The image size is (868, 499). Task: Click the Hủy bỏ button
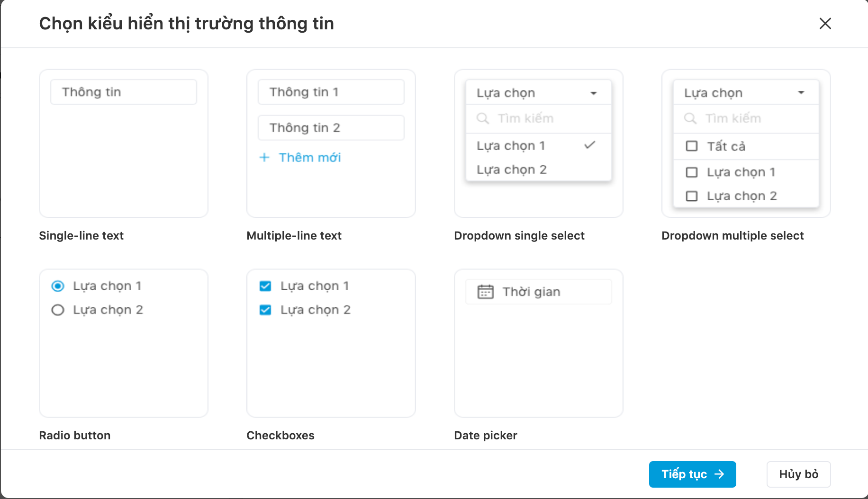(x=798, y=474)
